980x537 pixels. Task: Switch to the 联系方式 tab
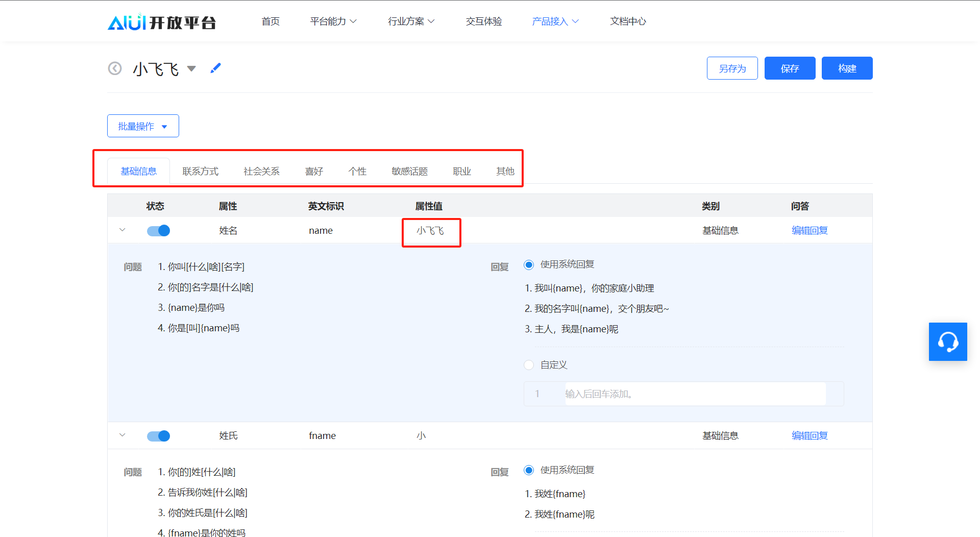[x=200, y=172]
